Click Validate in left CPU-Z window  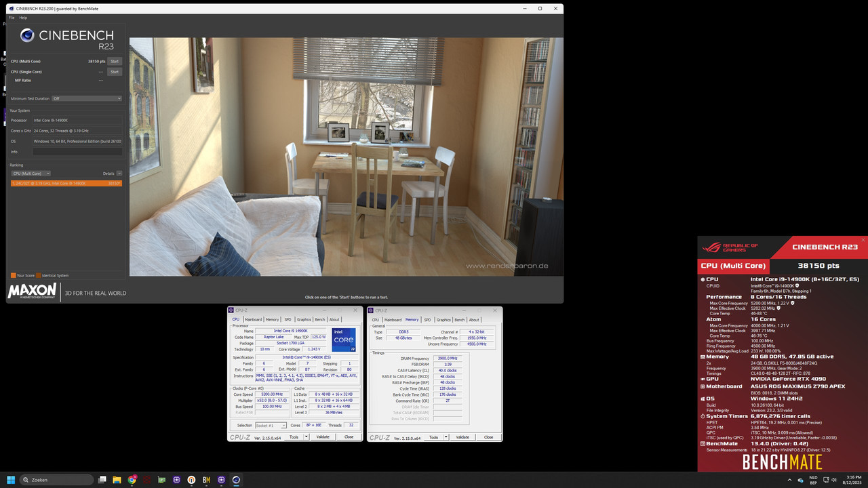tap(323, 436)
